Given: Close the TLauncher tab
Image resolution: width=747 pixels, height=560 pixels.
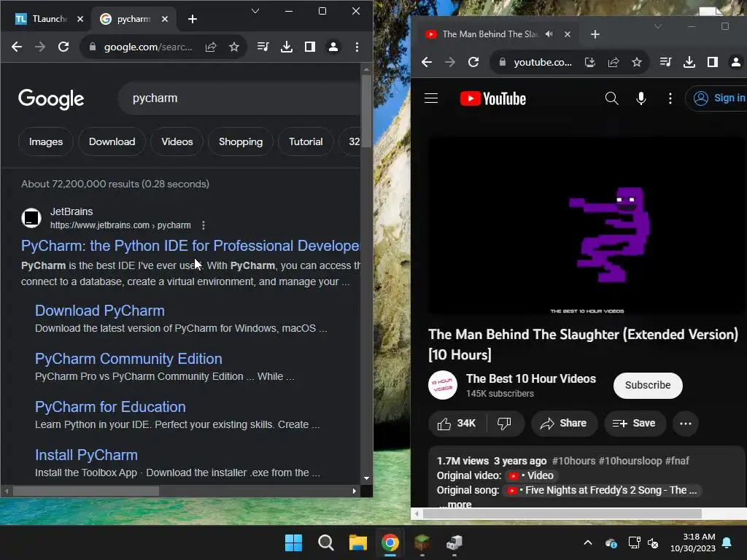Looking at the screenshot, I should click(80, 19).
